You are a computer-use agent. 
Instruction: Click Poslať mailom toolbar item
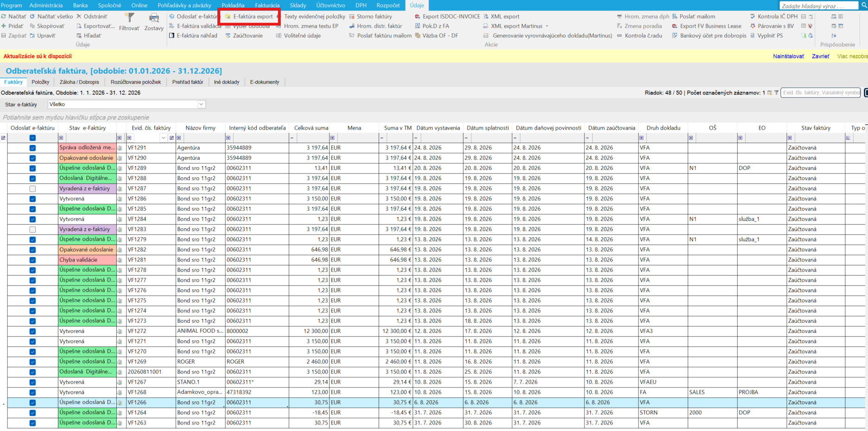click(693, 16)
